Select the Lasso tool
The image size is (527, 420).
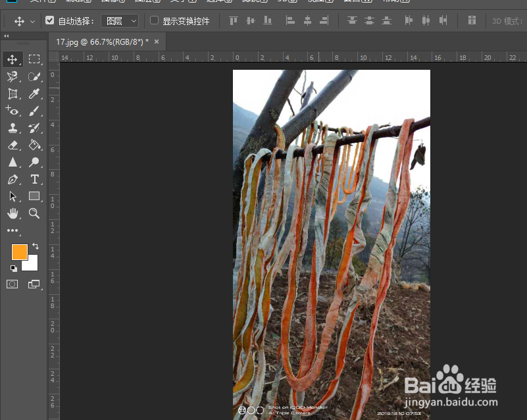13,76
